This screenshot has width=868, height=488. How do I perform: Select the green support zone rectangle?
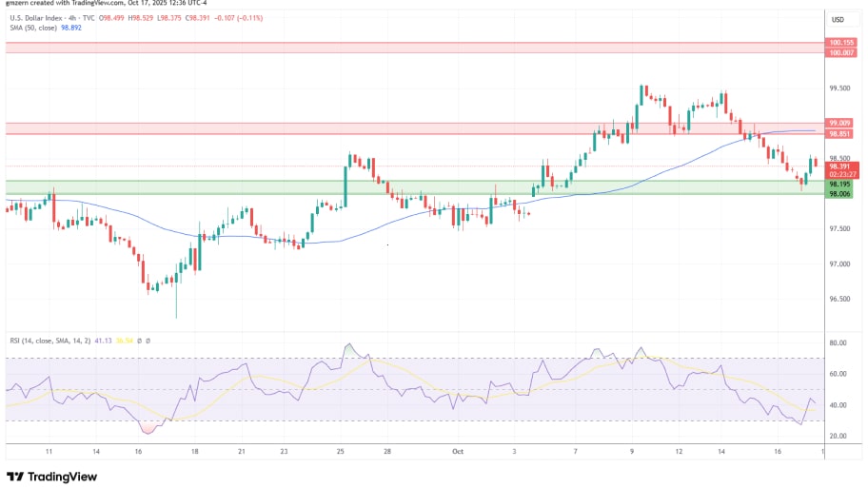409,187
